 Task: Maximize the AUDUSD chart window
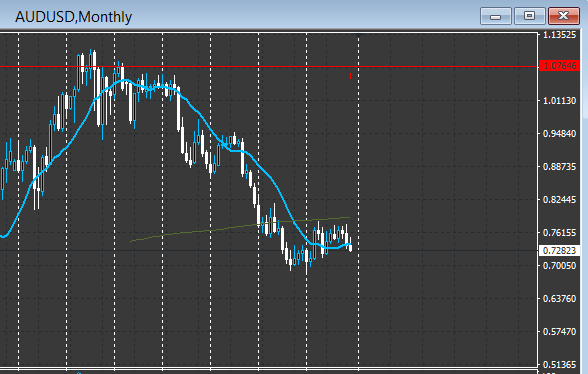(x=529, y=16)
